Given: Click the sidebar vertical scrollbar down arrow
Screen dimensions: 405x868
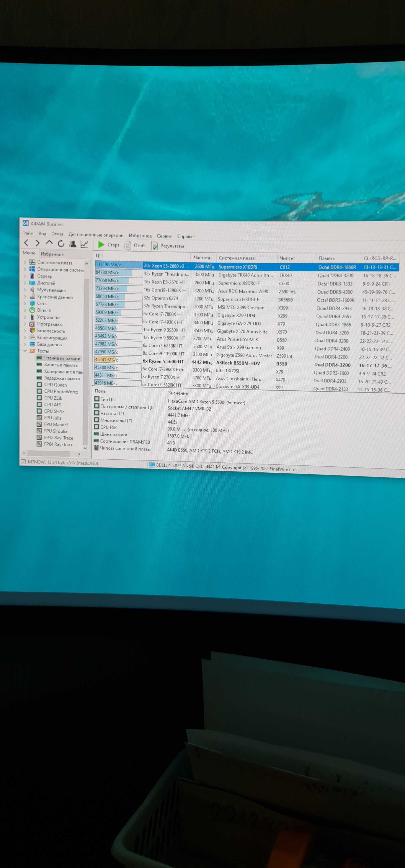Looking at the screenshot, I should [x=85, y=448].
